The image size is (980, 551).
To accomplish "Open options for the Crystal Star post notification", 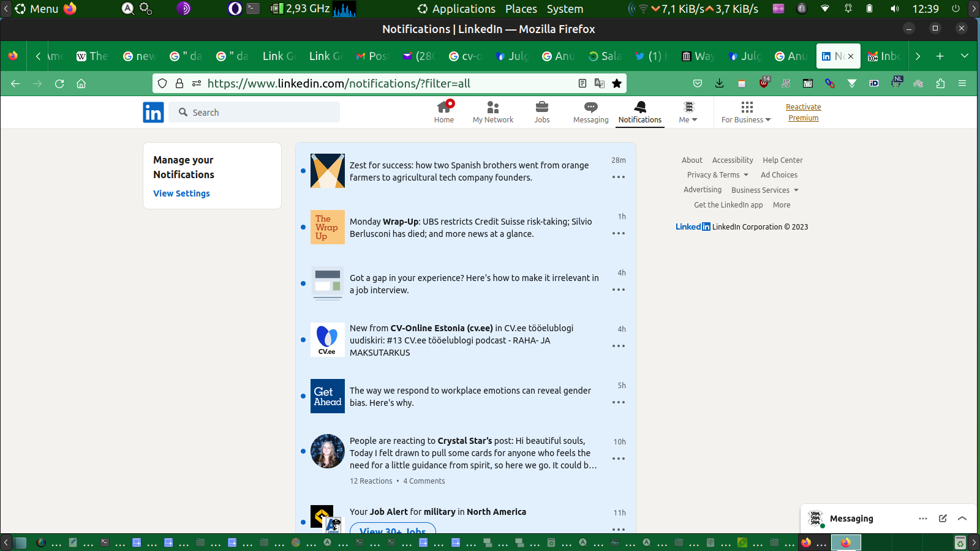I will point(619,459).
